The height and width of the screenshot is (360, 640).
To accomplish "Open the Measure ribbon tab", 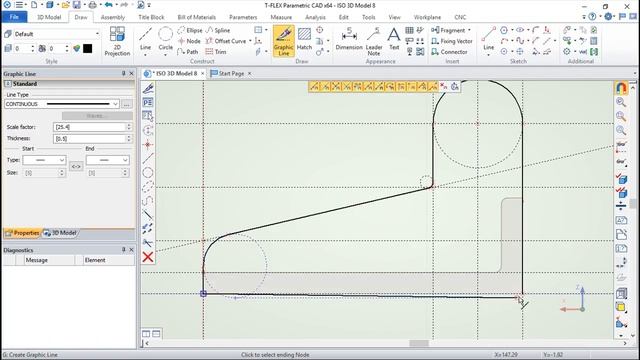I will 281,17.
